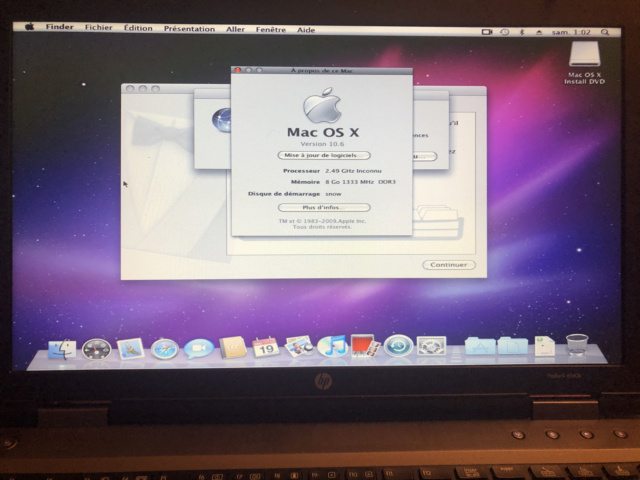The height and width of the screenshot is (480, 640).
Task: Click Mise à jour de logiciels button
Action: 324,156
